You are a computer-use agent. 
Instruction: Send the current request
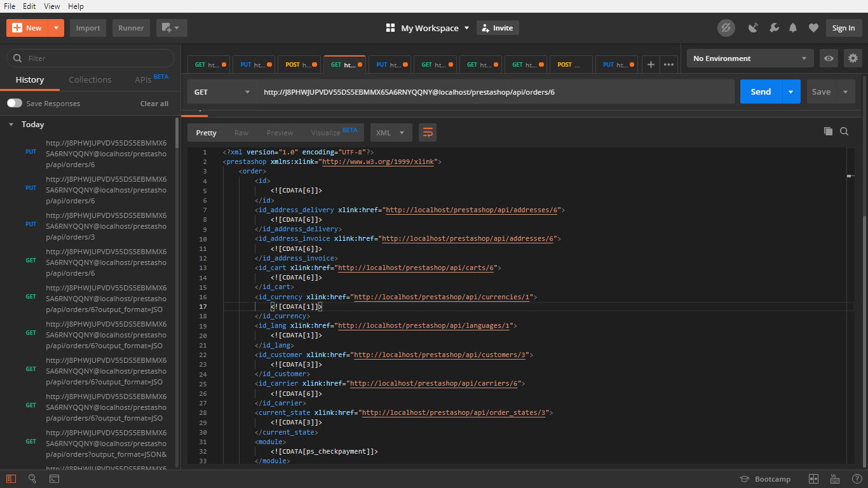pos(761,91)
